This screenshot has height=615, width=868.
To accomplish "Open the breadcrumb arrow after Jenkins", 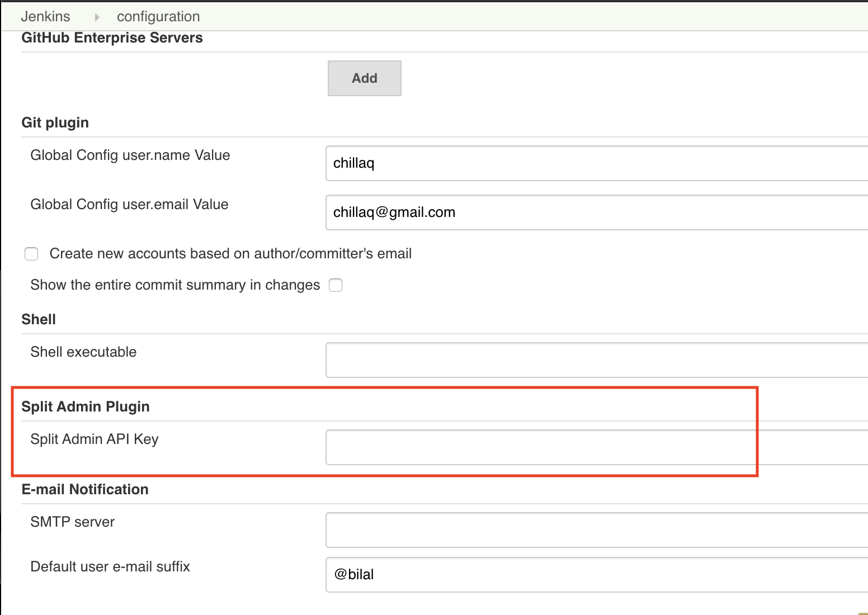I will (97, 17).
